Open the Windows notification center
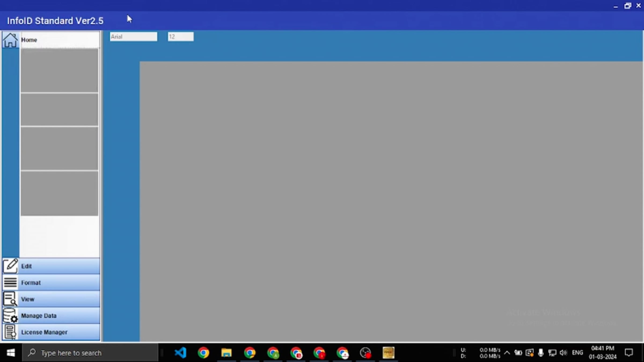Screen dimensions: 644x362 click(x=629, y=353)
